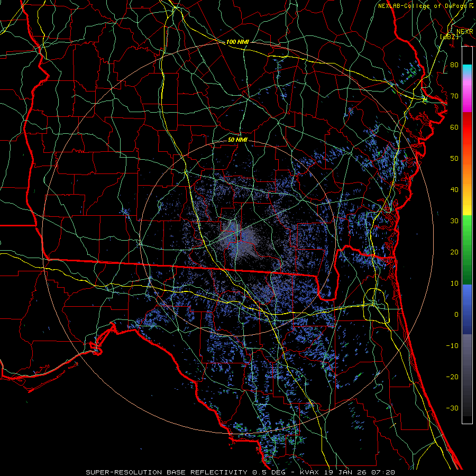Click the 30 value on the dBZ scale
Screen dimensions: 476x476
pos(454,221)
